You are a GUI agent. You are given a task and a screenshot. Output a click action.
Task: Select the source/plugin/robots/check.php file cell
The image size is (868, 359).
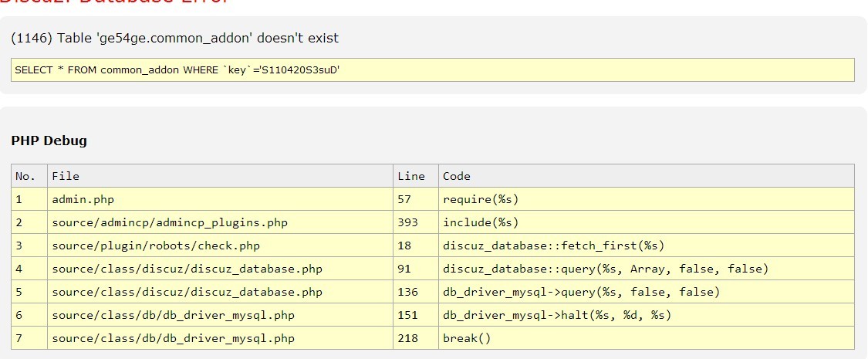pos(156,246)
